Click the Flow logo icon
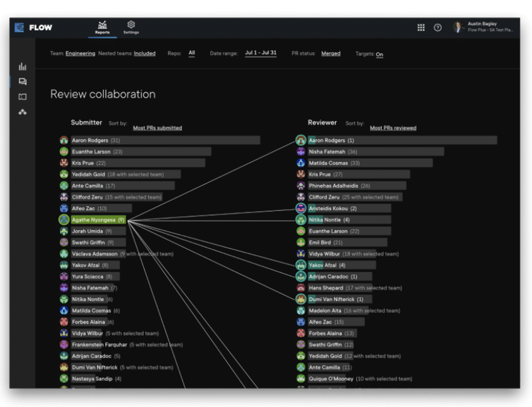 tap(19, 28)
